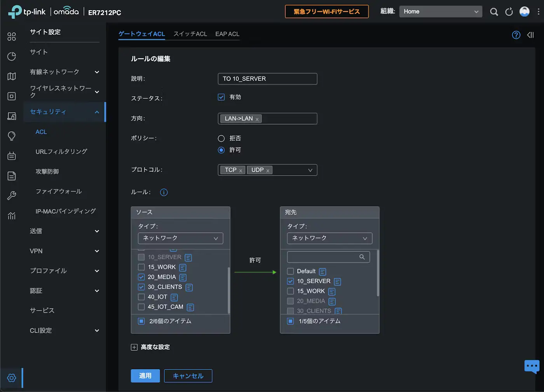544x392 pixels.
Task: Open 攻撃防御 menu item
Action: pyautogui.click(x=47, y=171)
